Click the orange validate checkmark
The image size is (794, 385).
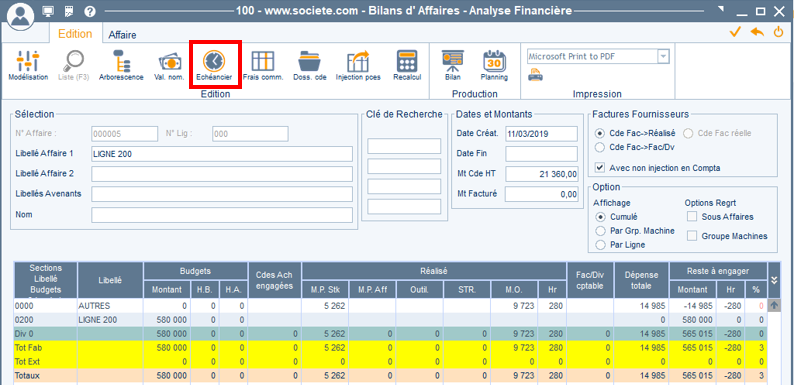click(x=735, y=32)
